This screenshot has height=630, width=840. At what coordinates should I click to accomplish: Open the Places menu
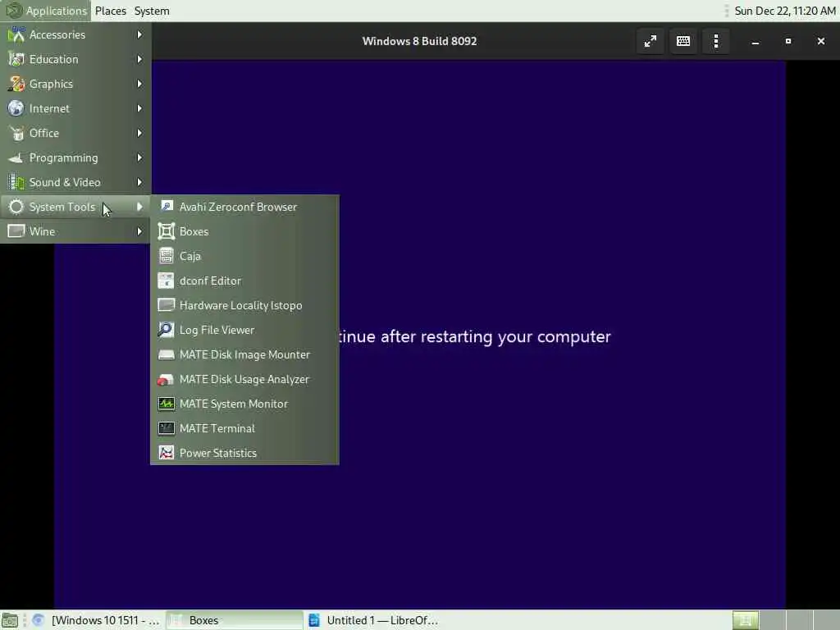click(x=111, y=11)
